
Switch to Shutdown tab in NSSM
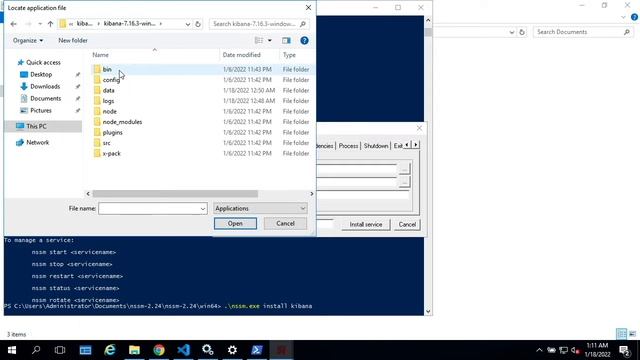point(376,146)
